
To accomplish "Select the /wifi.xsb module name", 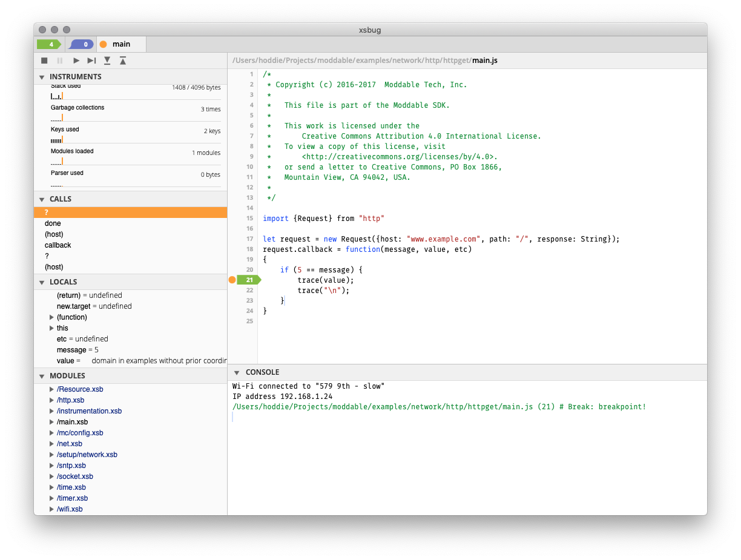I will point(70,509).
